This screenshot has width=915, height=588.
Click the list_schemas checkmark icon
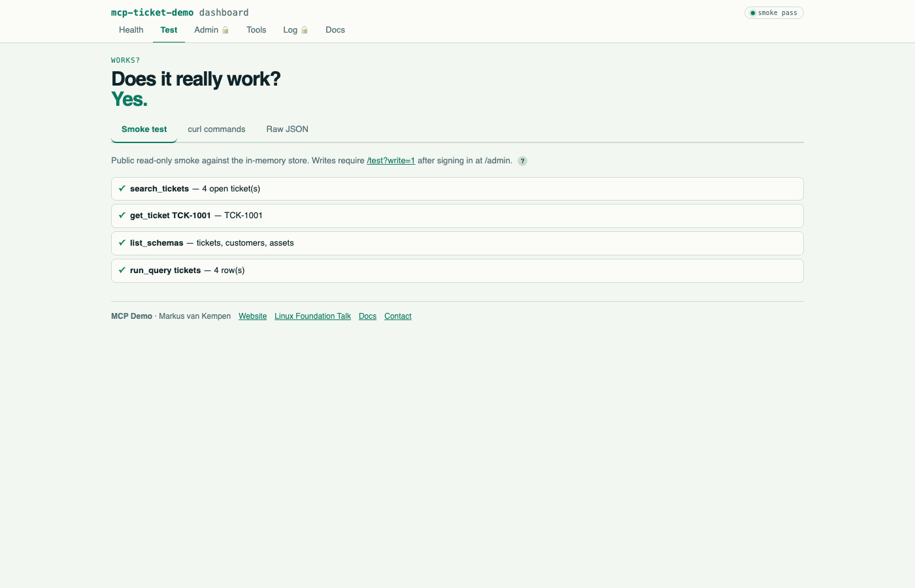click(x=122, y=242)
